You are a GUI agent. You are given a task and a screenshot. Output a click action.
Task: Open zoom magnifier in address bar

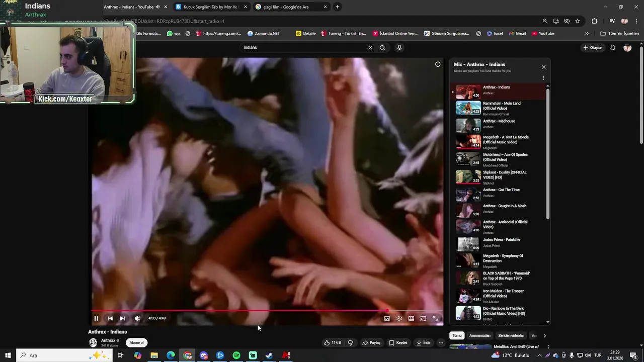tap(545, 21)
